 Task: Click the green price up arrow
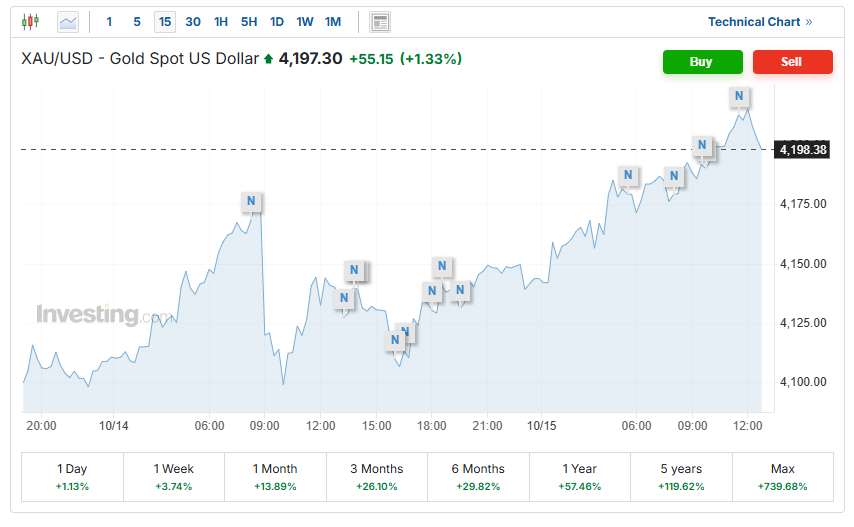pos(268,59)
